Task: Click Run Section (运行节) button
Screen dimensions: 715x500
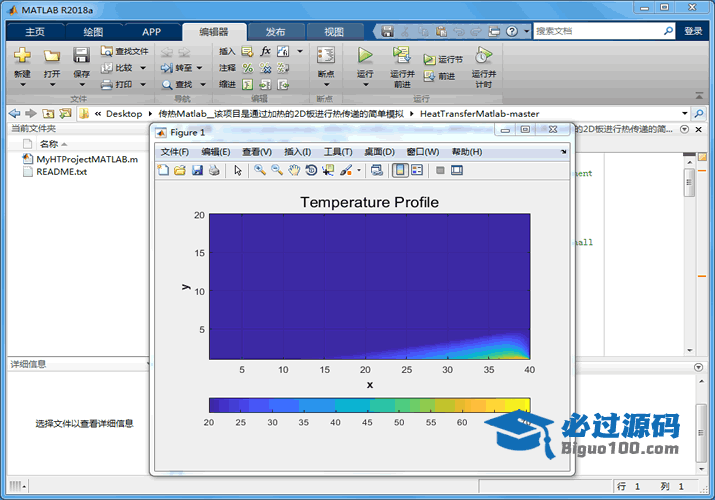Action: [x=443, y=59]
